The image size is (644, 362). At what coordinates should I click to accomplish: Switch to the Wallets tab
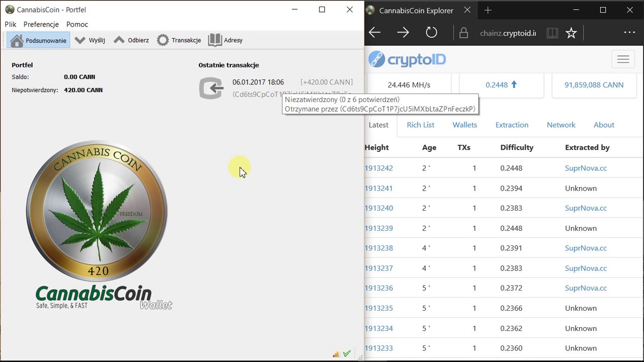tap(465, 125)
